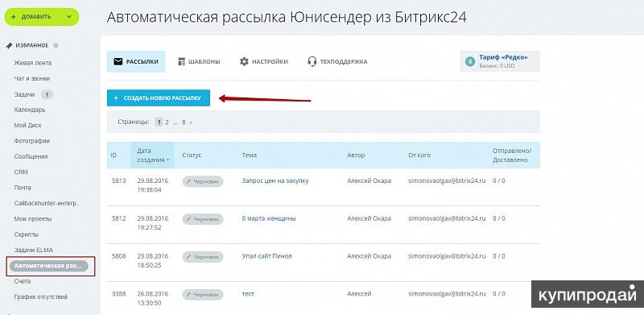Click author Алексей Окара in row 5813

pyautogui.click(x=369, y=180)
